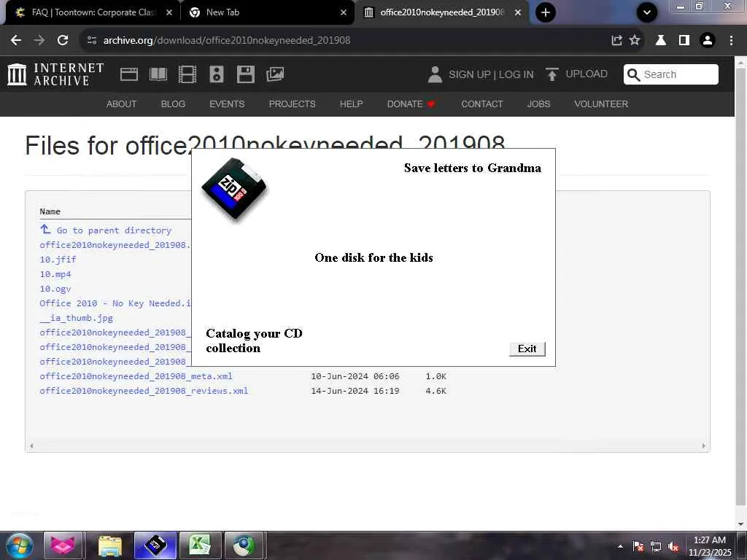Click the site info icon in address bar

[x=92, y=41]
